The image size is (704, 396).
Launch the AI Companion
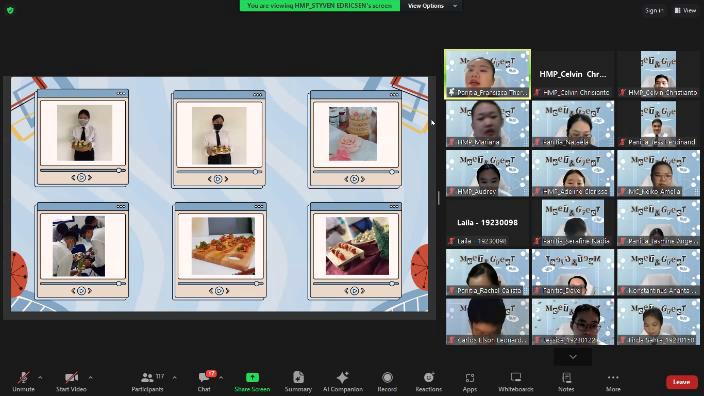tap(343, 382)
